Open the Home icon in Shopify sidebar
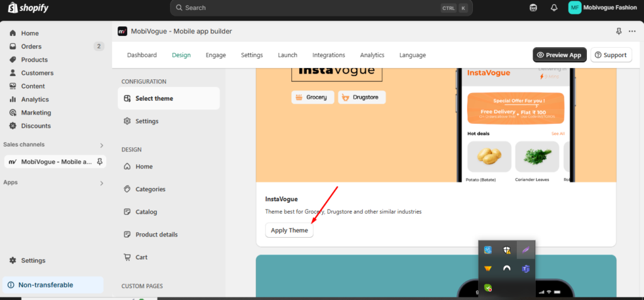Screen dimensions: 644x300 coord(13,33)
